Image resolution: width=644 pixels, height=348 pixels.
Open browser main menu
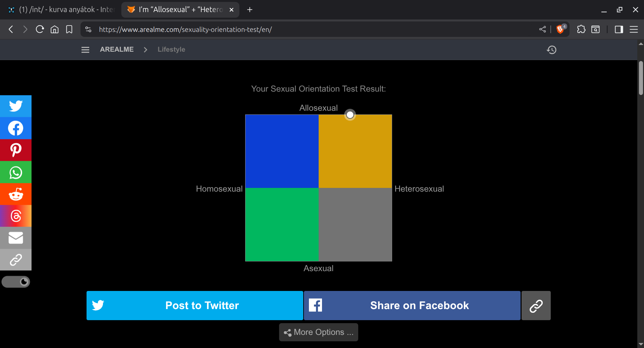pyautogui.click(x=634, y=30)
